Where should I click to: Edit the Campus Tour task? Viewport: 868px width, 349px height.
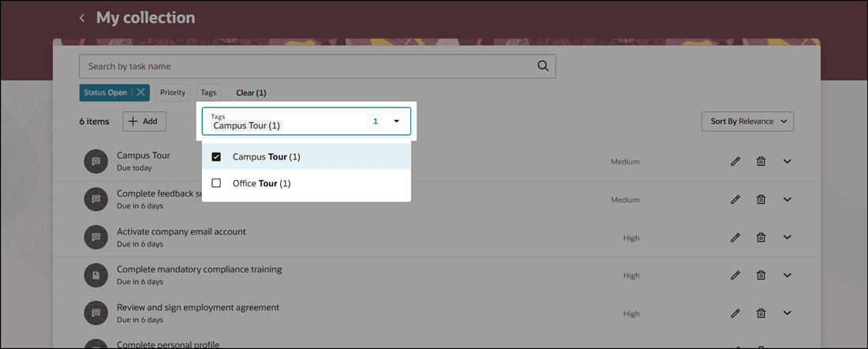coord(735,162)
